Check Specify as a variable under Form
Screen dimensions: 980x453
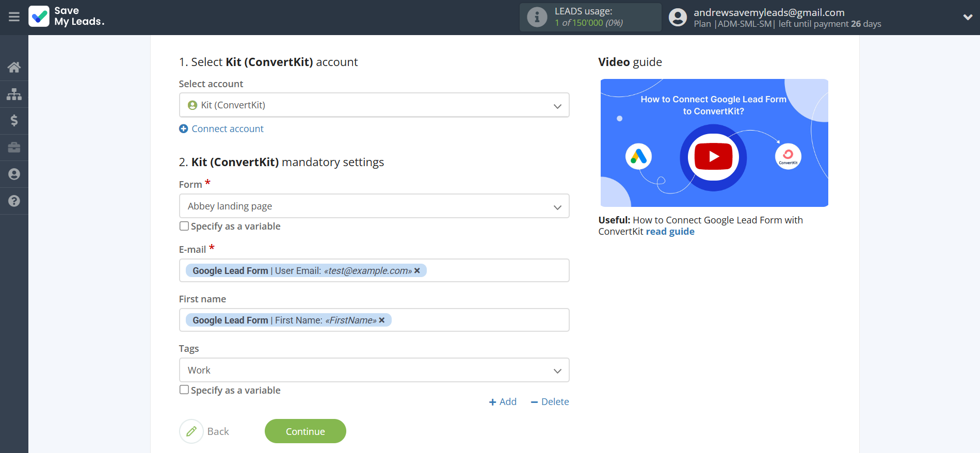184,226
